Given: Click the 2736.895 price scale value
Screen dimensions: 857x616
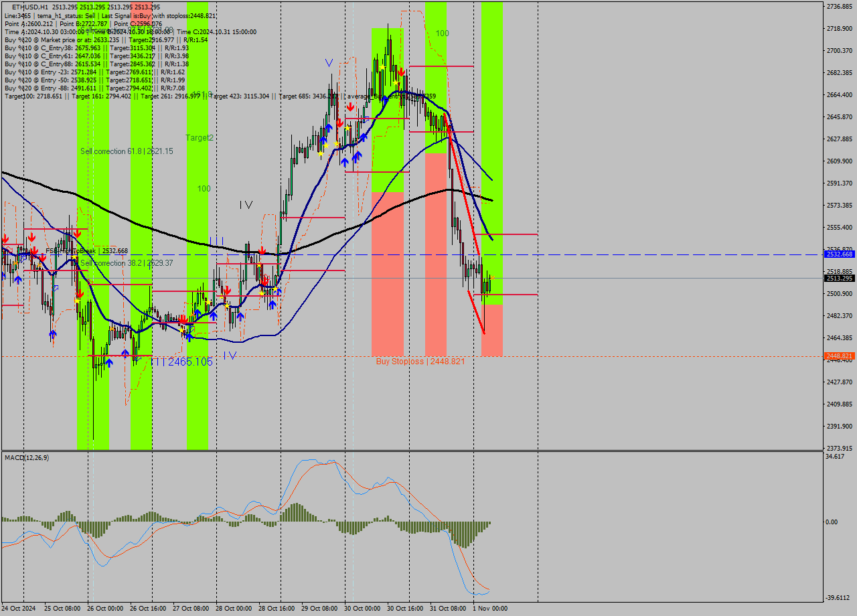Looking at the screenshot, I should [839, 7].
